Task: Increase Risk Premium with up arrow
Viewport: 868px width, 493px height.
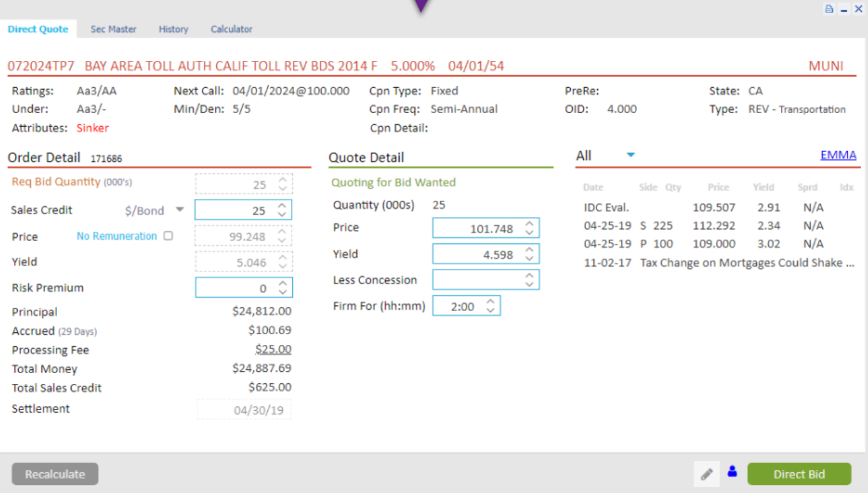Action: (x=283, y=284)
